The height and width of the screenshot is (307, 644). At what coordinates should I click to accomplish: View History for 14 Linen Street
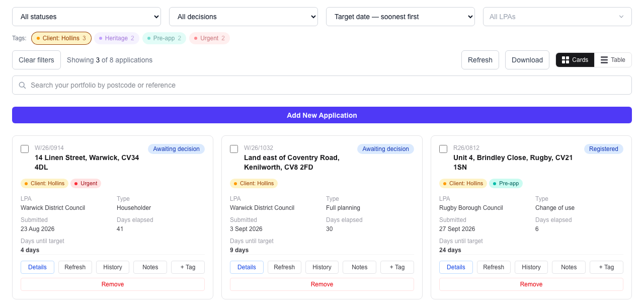click(113, 267)
